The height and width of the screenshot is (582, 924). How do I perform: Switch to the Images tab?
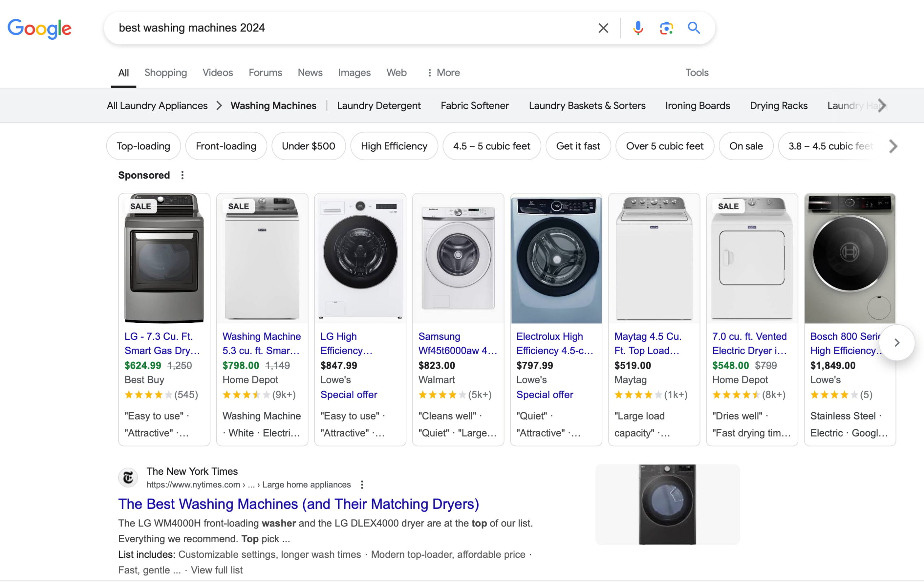[x=354, y=73]
